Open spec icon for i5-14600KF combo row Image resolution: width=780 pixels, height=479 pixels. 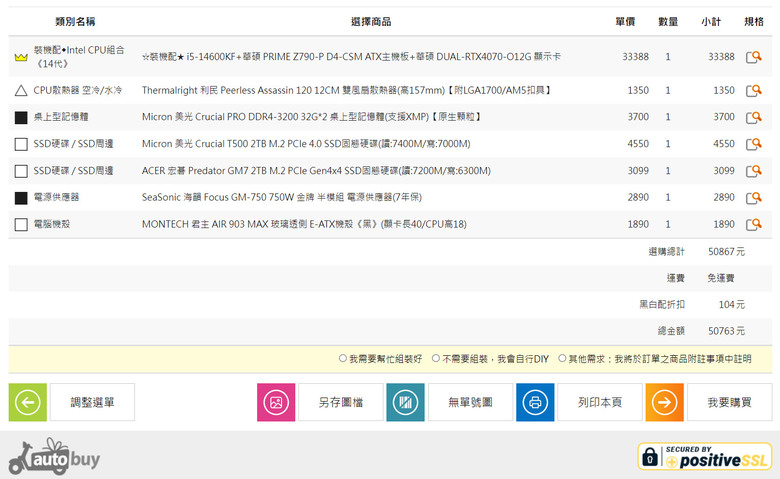pyautogui.click(x=754, y=57)
